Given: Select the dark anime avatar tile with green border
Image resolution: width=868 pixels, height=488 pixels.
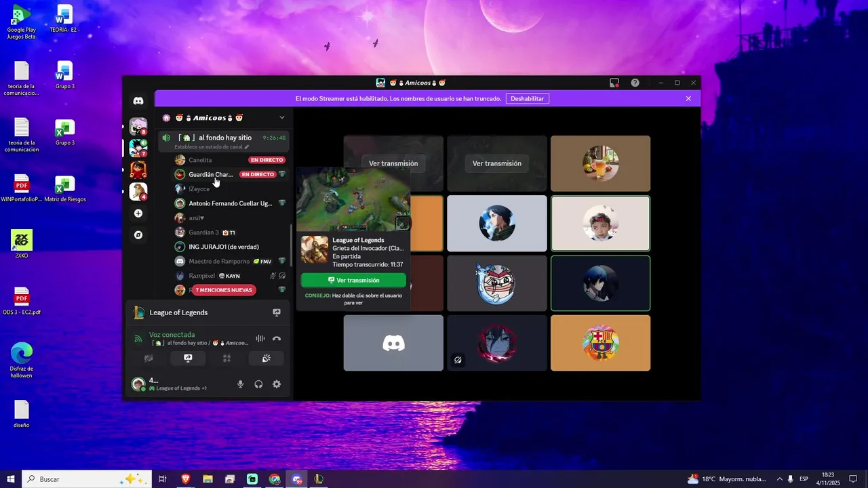Looking at the screenshot, I should pos(600,283).
